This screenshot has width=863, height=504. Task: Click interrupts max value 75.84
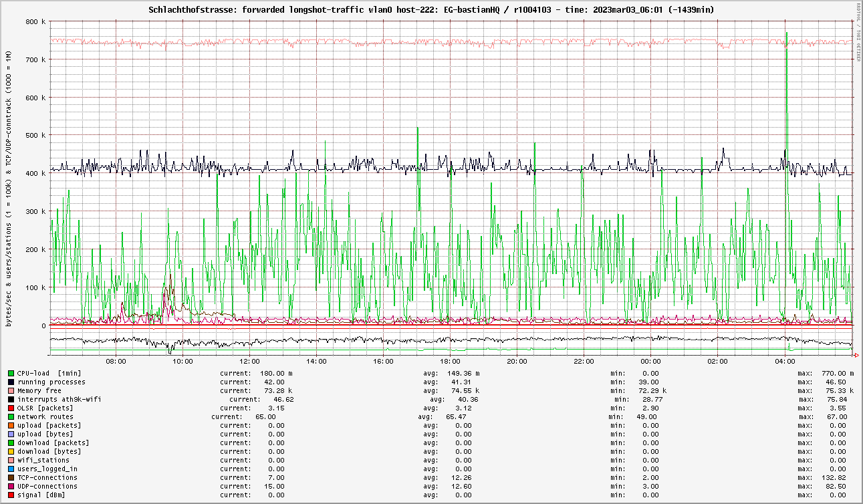tap(836, 399)
